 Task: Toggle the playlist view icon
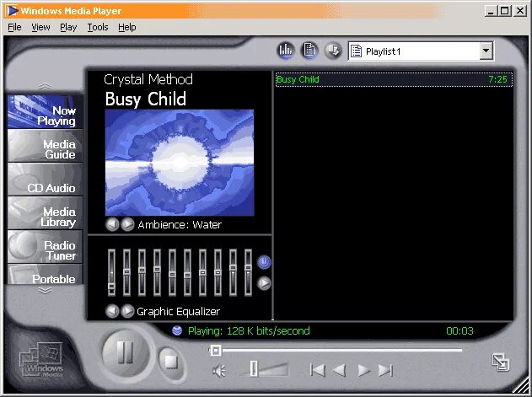point(309,51)
